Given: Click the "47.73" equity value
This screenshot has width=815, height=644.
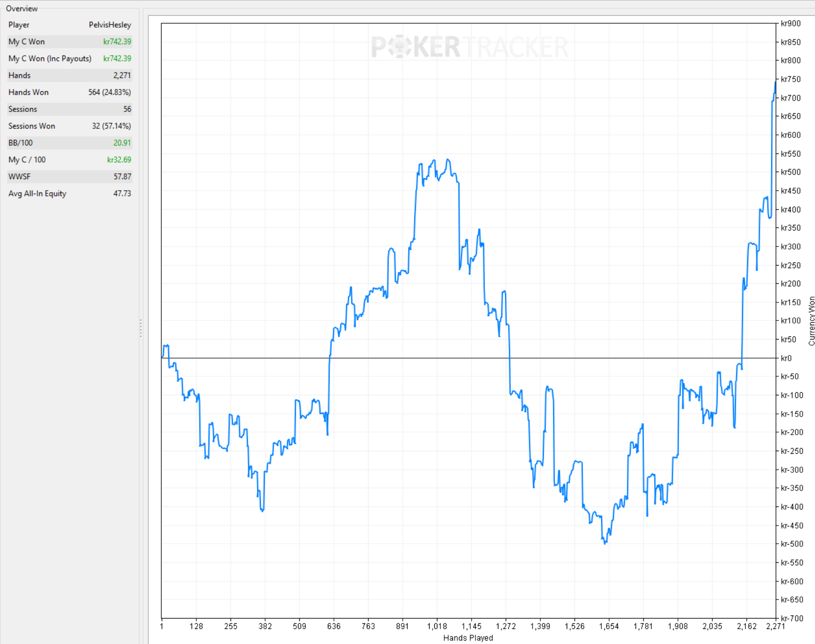Looking at the screenshot, I should tap(122, 193).
